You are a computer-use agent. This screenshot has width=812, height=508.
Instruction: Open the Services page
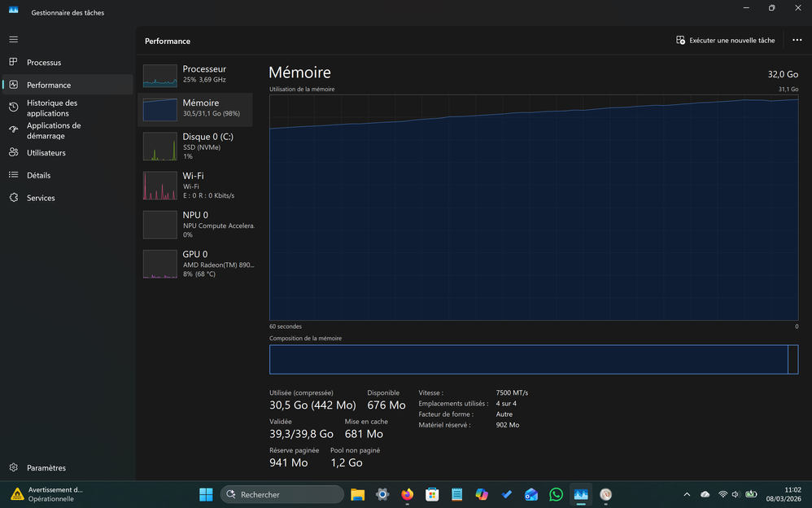click(x=41, y=198)
